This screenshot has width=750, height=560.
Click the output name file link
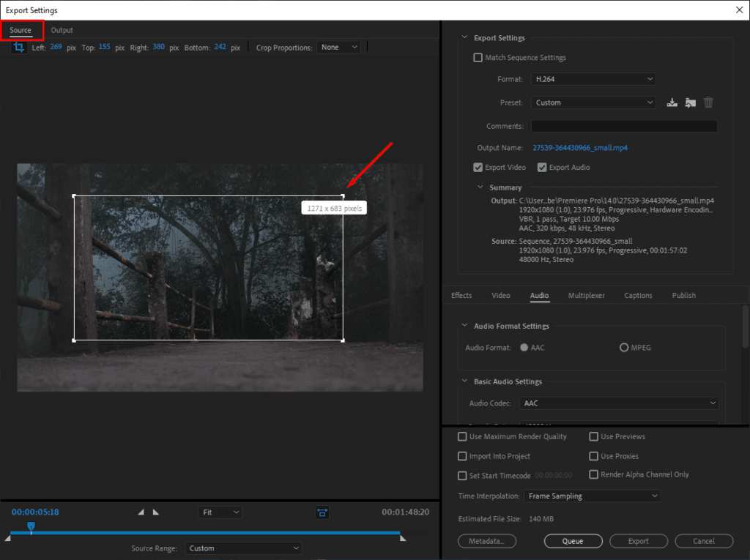579,148
